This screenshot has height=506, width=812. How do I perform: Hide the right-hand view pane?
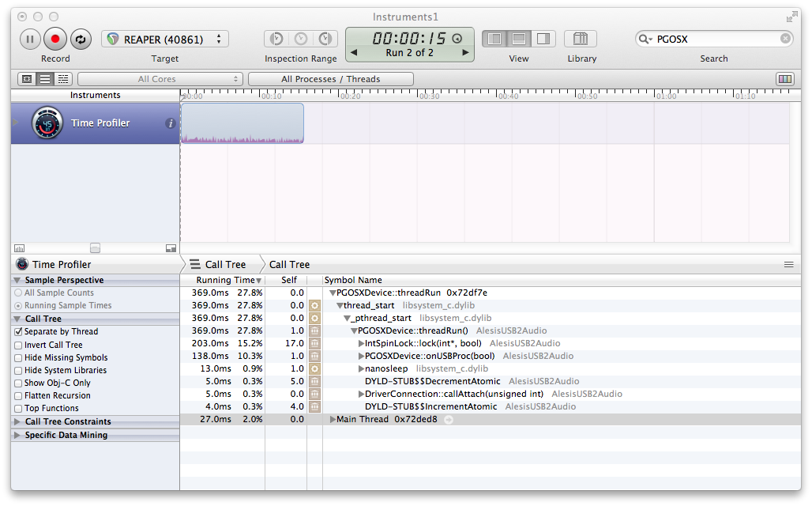point(543,39)
